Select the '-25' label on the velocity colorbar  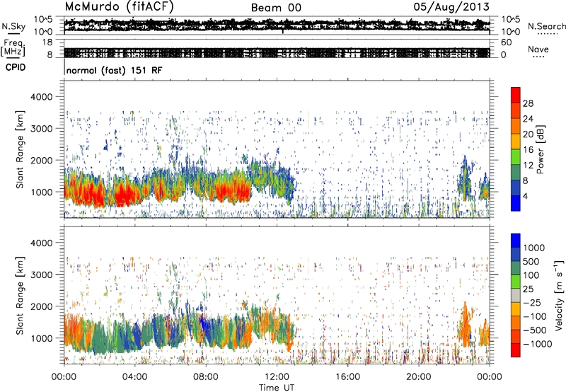click(x=531, y=303)
